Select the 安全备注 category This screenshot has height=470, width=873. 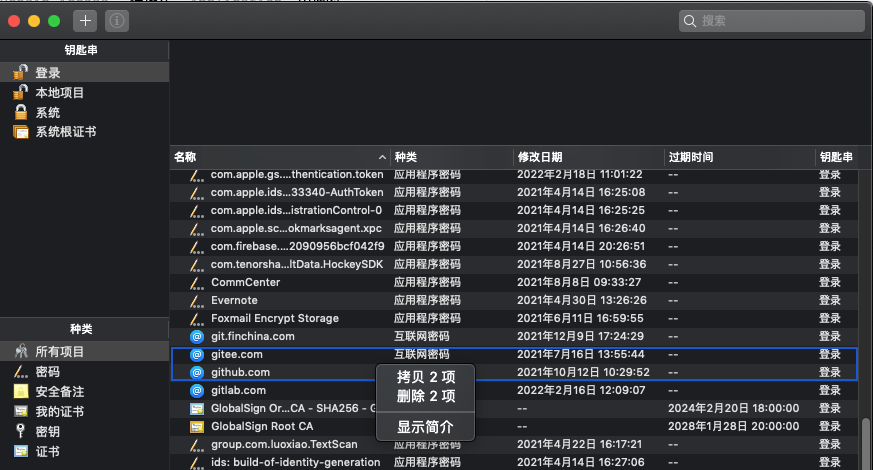point(84,391)
